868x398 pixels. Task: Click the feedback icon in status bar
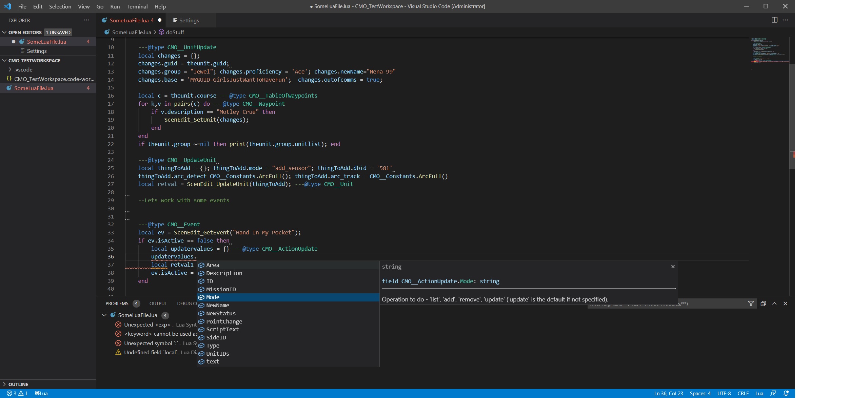[x=773, y=393]
